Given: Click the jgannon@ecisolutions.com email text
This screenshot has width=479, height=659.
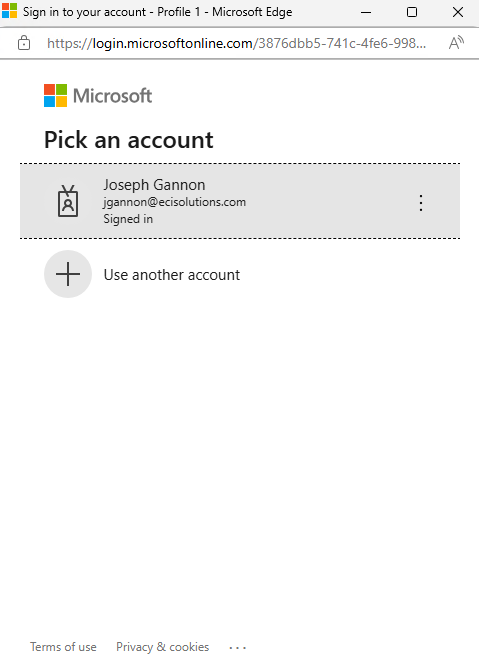Looking at the screenshot, I should pos(174,202).
